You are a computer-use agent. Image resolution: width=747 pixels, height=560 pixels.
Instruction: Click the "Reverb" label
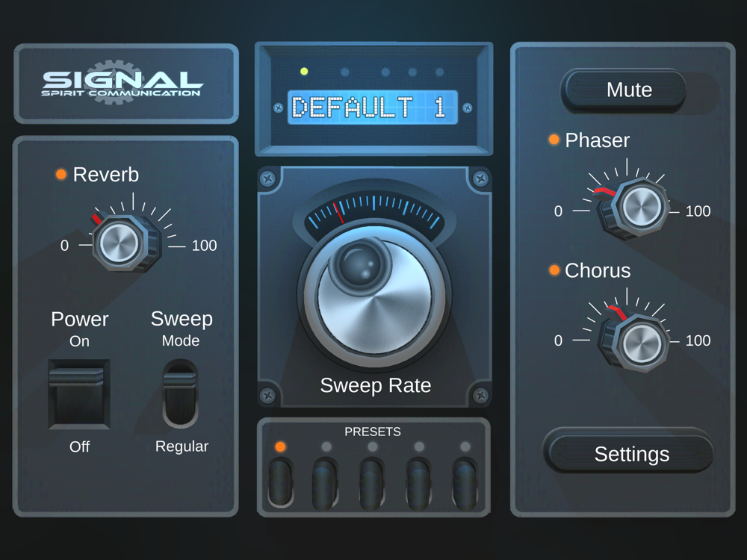(x=106, y=175)
